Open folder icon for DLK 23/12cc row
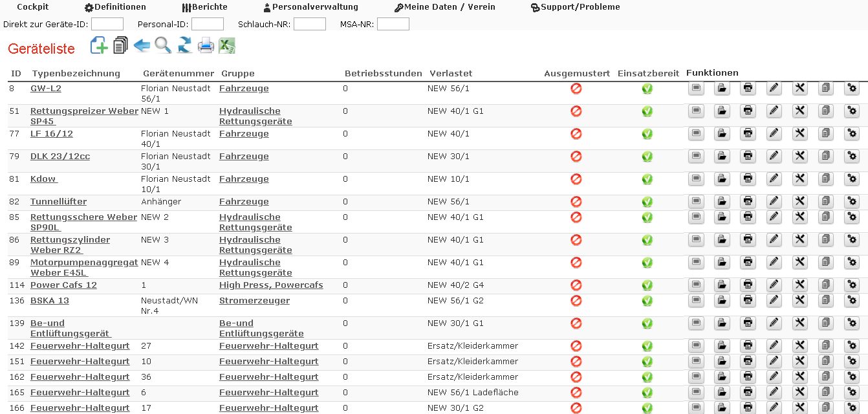 [x=722, y=157]
